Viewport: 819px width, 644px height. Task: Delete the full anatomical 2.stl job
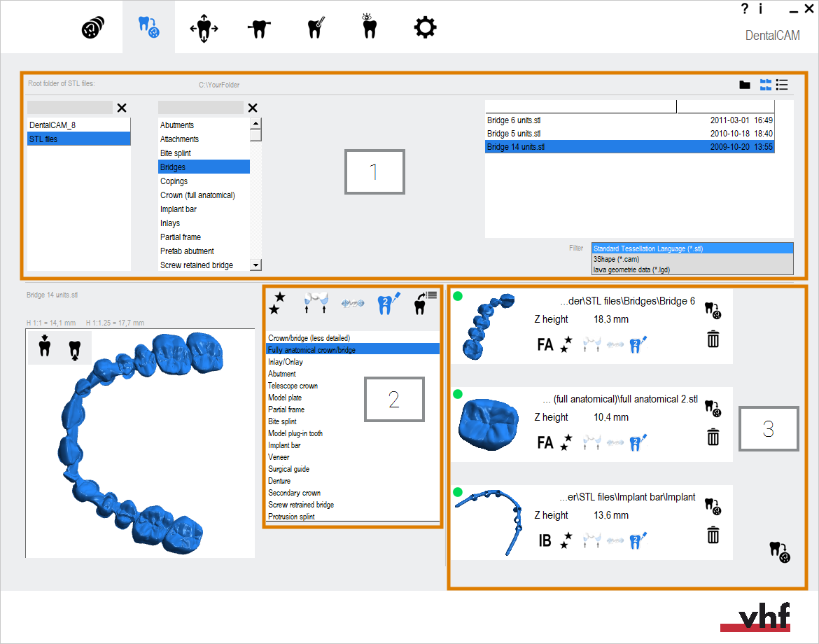pyautogui.click(x=713, y=437)
